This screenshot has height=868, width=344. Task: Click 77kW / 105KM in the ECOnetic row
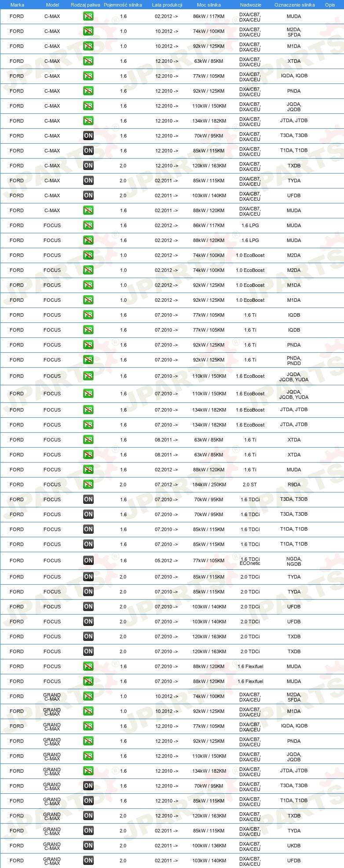pos(209,561)
